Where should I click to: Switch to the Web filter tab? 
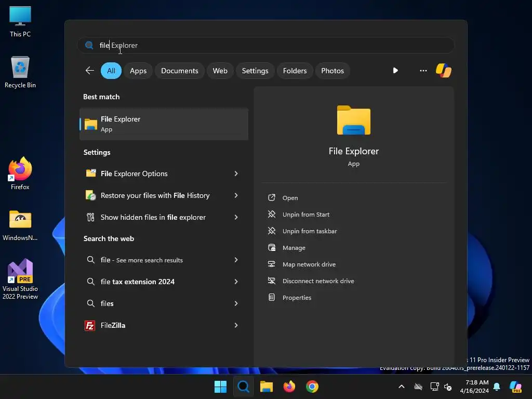pyautogui.click(x=220, y=71)
